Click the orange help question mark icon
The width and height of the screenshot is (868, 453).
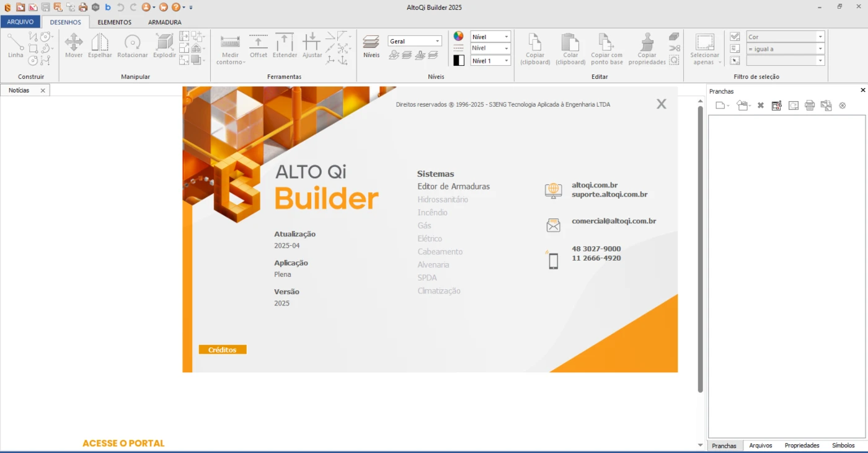[x=176, y=7]
